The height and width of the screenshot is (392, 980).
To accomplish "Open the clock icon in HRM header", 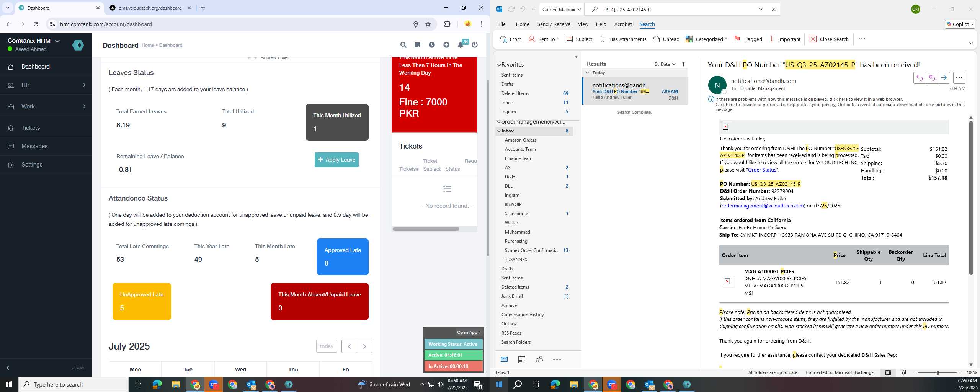I will (431, 45).
